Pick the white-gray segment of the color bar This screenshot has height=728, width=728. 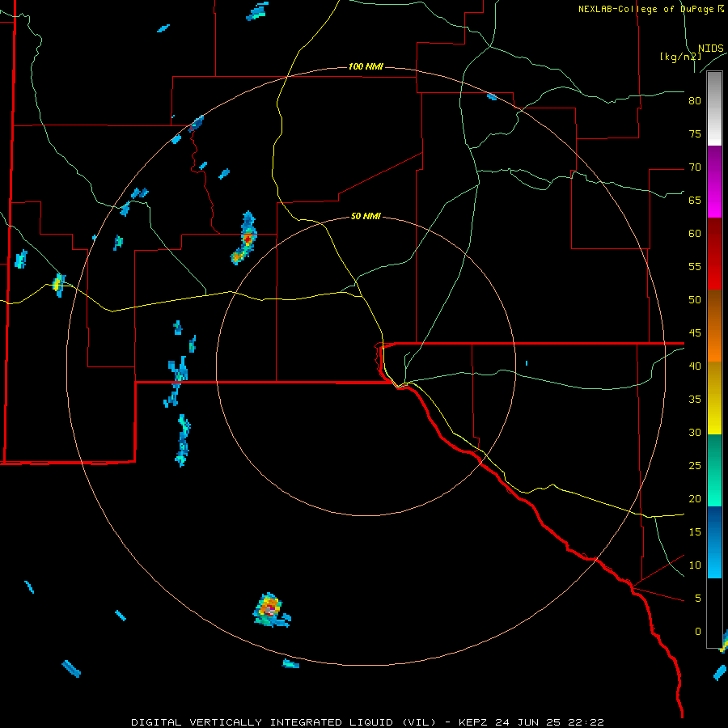pos(714,108)
